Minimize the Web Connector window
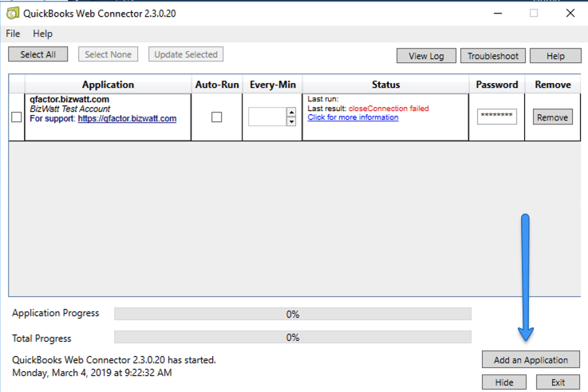The height and width of the screenshot is (392, 588). 498,13
